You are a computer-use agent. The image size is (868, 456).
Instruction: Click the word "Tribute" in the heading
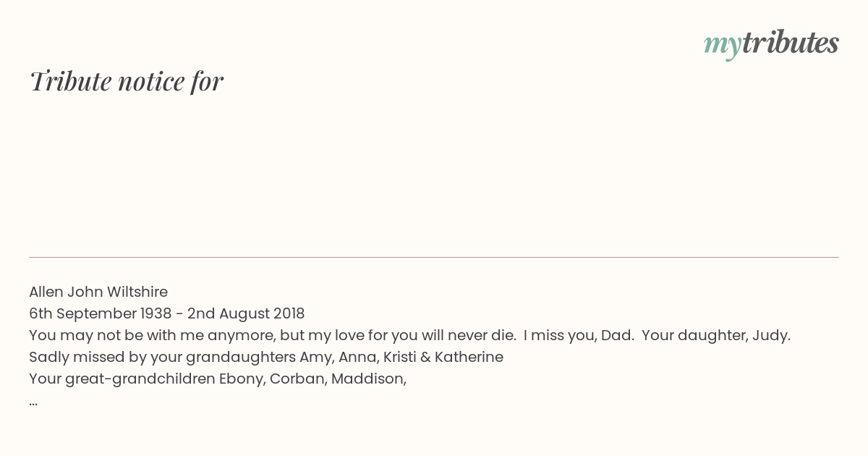click(x=71, y=81)
